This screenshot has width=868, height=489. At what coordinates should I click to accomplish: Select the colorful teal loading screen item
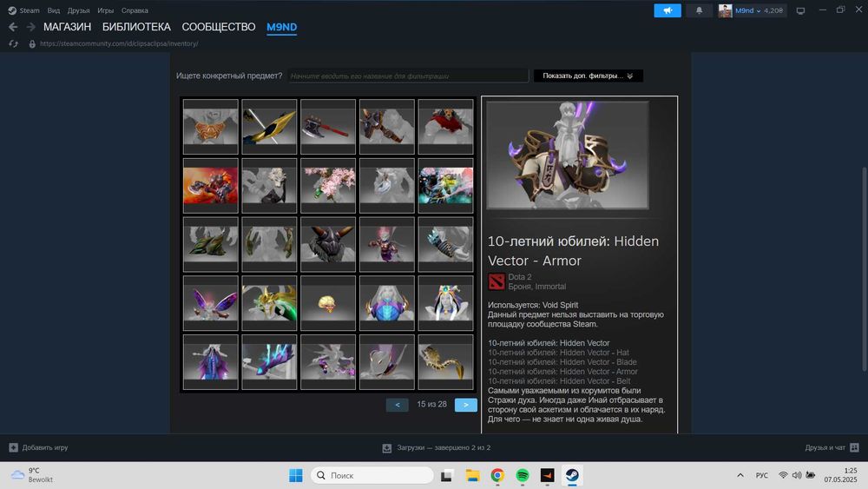click(445, 186)
